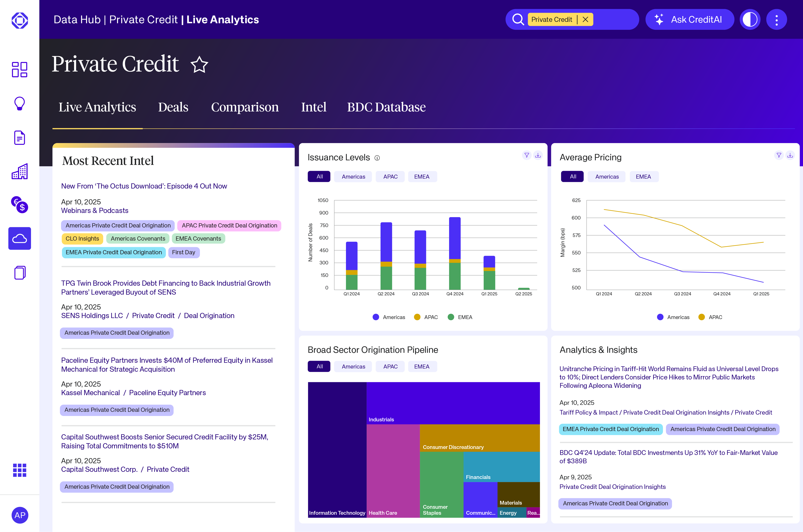The image size is (803, 532).
Task: Open the Comparison tab
Action: click(245, 107)
